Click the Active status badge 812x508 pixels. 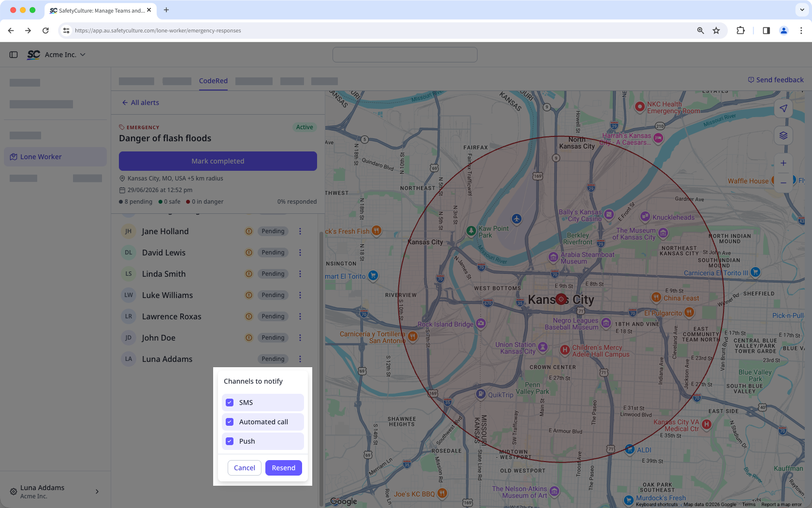click(304, 127)
